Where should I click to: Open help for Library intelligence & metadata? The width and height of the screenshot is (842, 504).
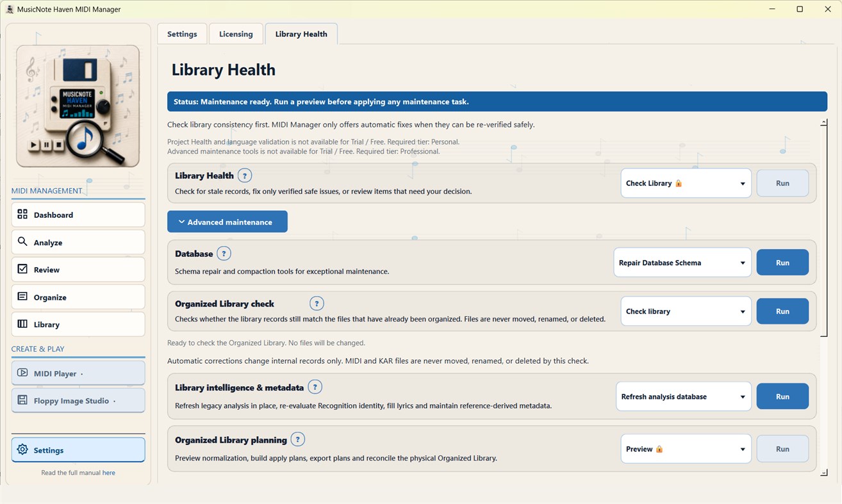(x=315, y=387)
